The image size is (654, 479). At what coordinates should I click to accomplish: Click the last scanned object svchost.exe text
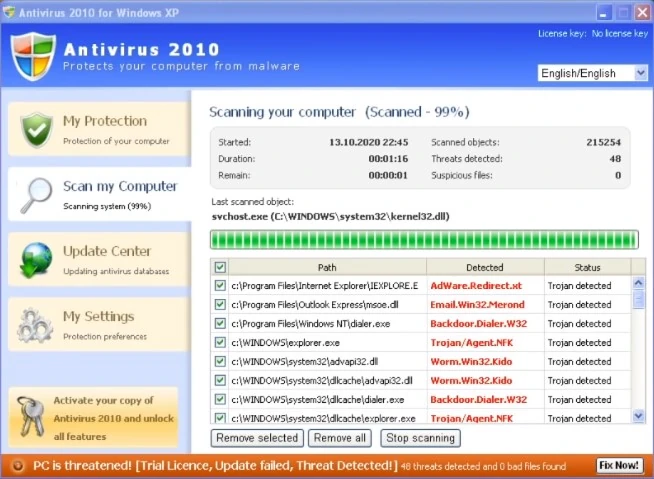pyautogui.click(x=330, y=217)
